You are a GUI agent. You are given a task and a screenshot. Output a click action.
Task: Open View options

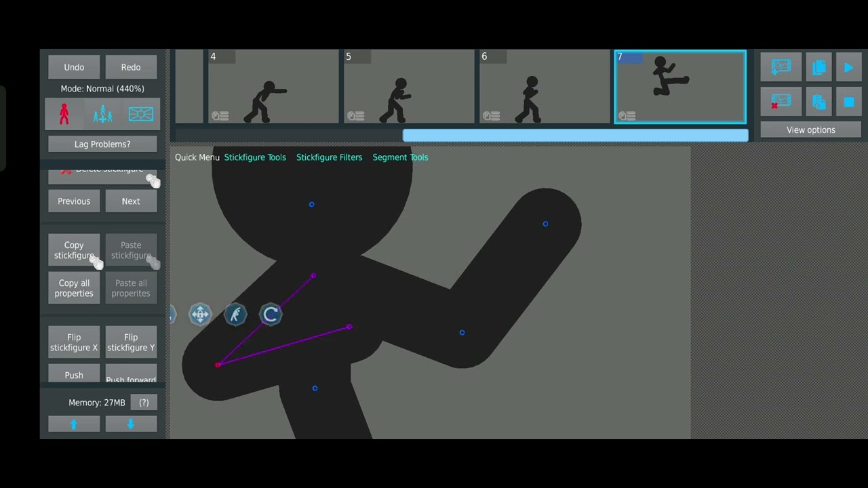811,129
